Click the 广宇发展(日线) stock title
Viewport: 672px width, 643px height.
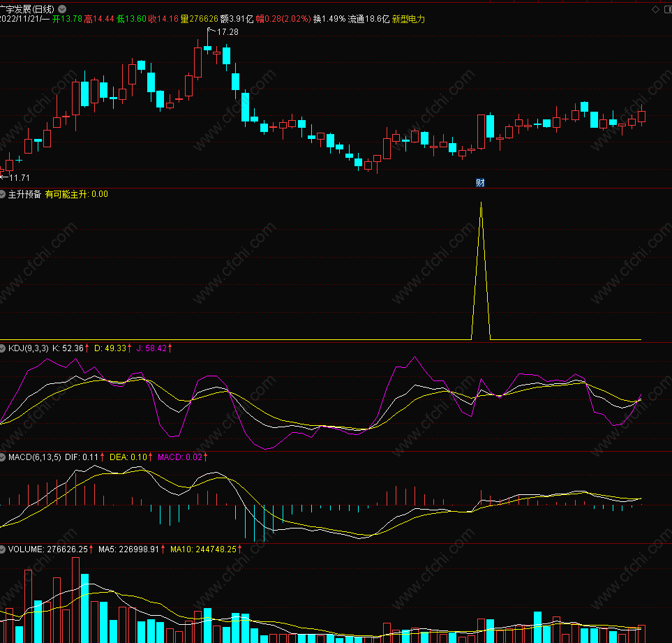[27, 9]
